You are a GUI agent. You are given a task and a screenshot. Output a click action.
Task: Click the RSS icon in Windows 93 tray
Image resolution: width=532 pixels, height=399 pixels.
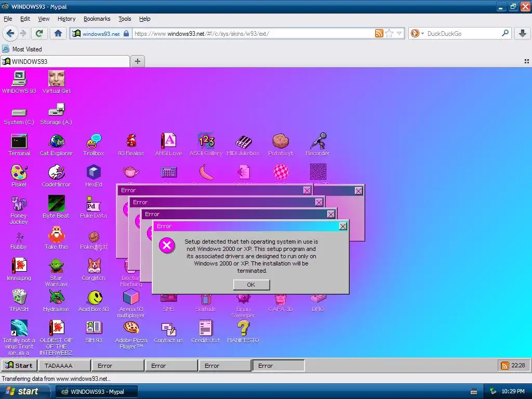[505, 366]
